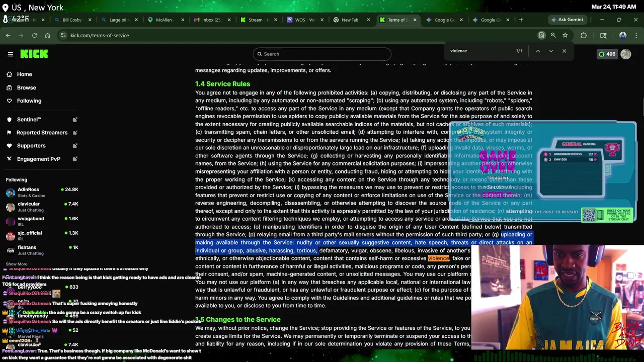Viewport: 644px width, 362px height.
Task: Open Reported Streamers in the sidebar
Action: pos(42,133)
